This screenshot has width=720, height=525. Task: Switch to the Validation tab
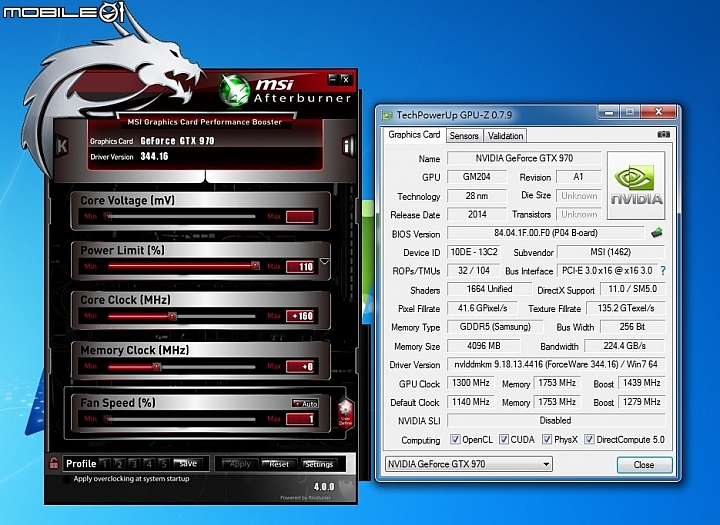505,135
